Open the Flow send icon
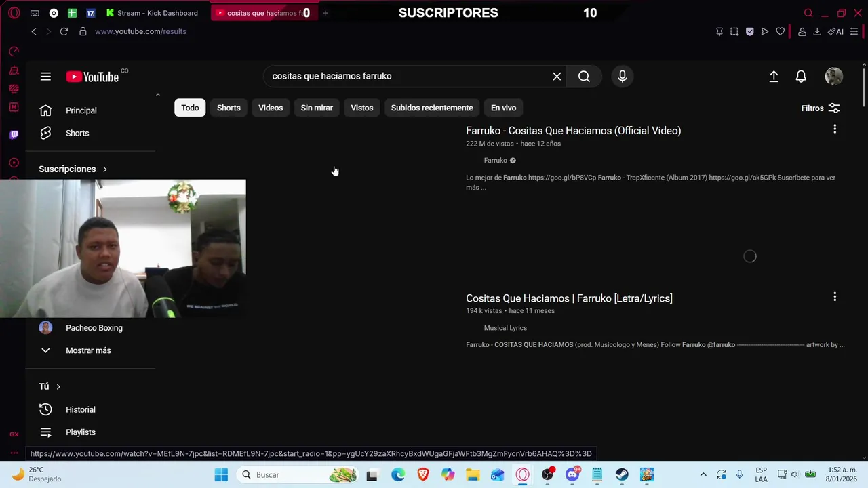The height and width of the screenshot is (488, 868). [x=765, y=31]
